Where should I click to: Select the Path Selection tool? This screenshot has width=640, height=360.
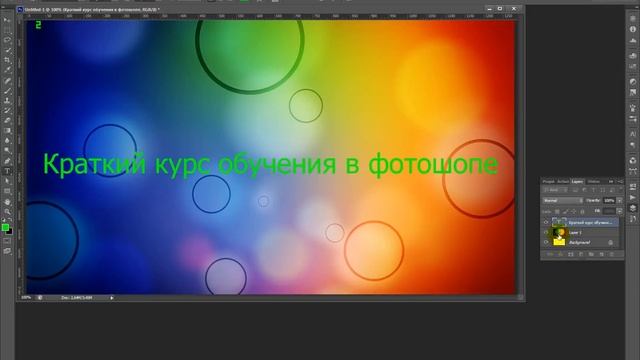coord(7,181)
